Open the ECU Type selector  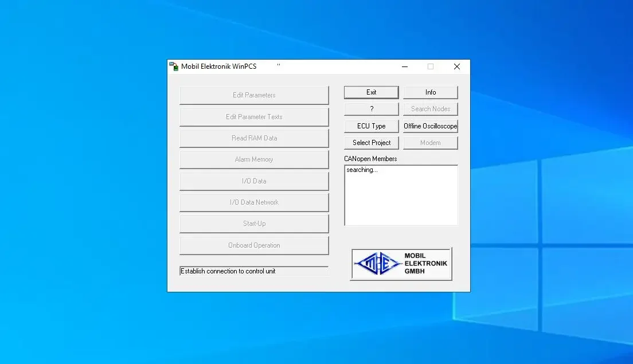coord(371,126)
